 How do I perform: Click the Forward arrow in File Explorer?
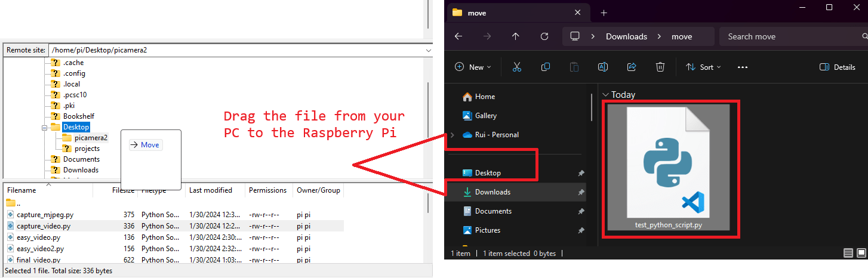click(x=487, y=36)
